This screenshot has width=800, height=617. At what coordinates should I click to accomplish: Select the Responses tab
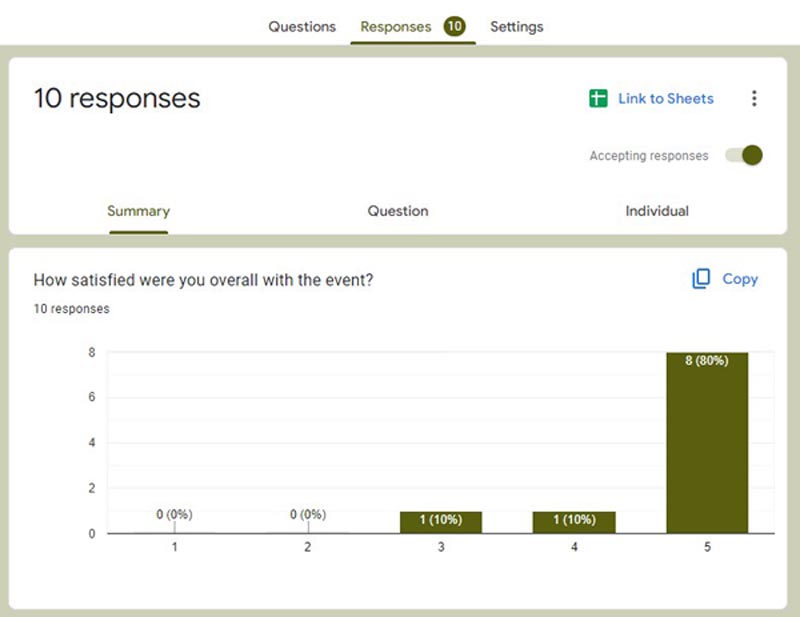point(396,27)
